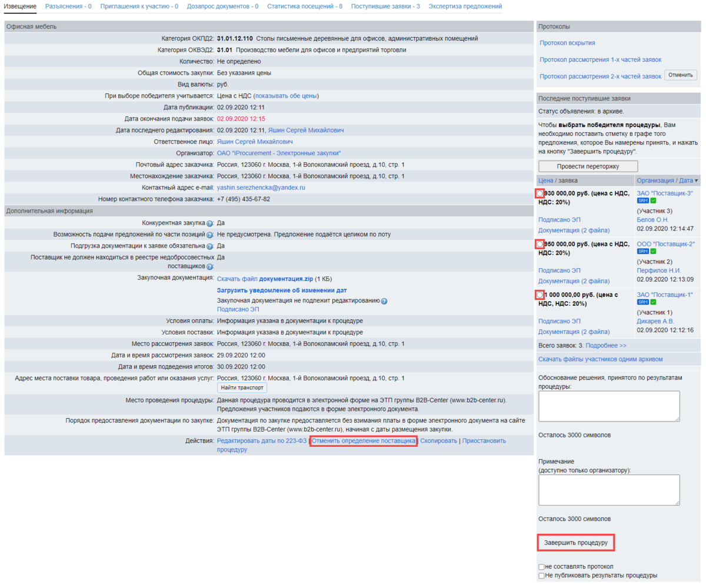Open the Статистика посещений tab
706x588 pixels.
coord(305,6)
